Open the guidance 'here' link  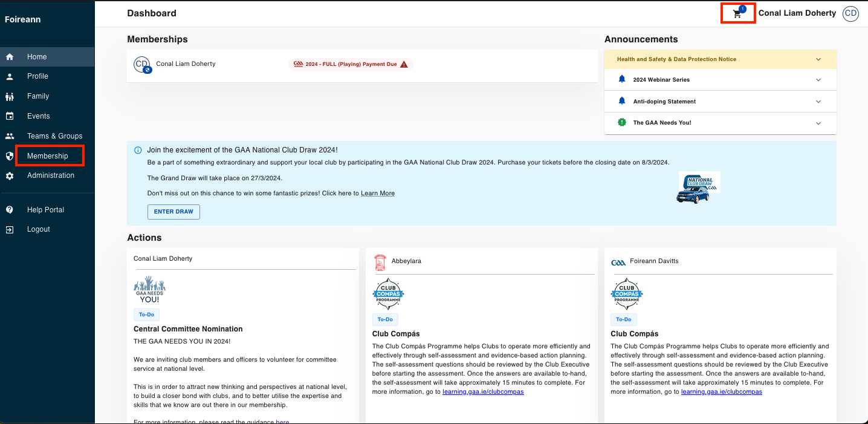pos(282,421)
